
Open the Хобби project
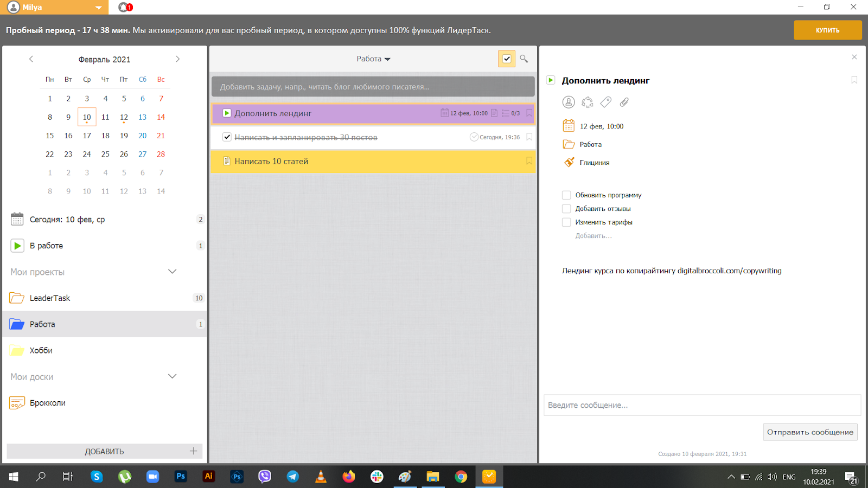41,351
